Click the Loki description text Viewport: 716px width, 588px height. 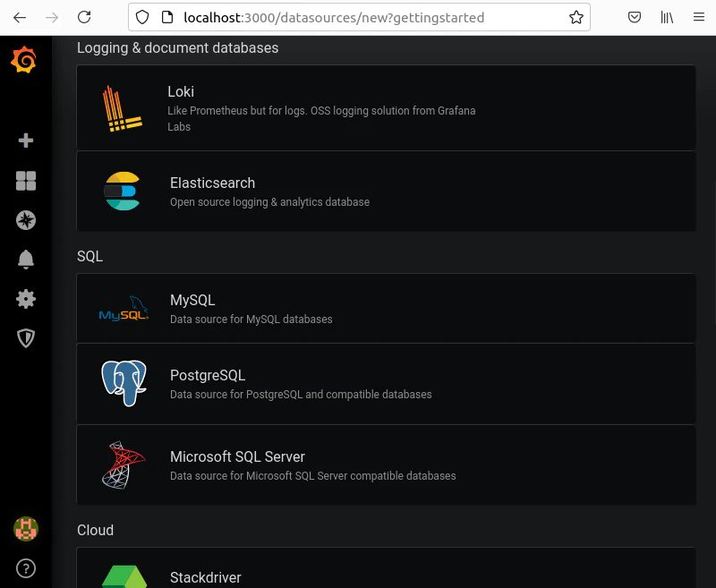coord(321,119)
